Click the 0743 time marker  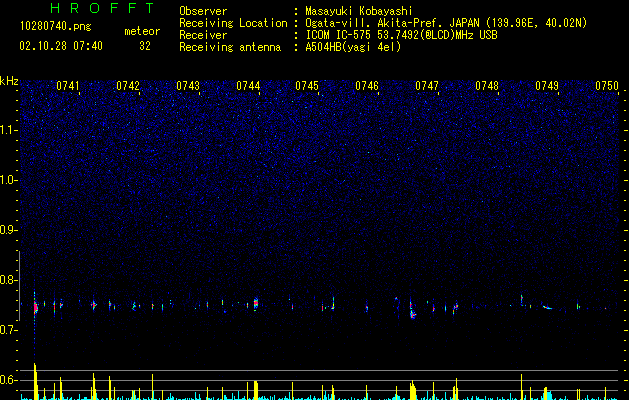coord(188,86)
